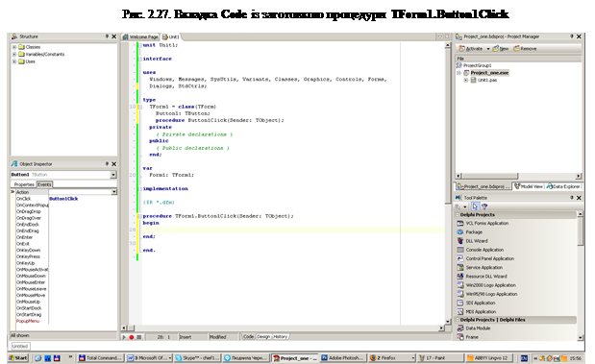
Task: Click the Windows Start button
Action: [18, 358]
